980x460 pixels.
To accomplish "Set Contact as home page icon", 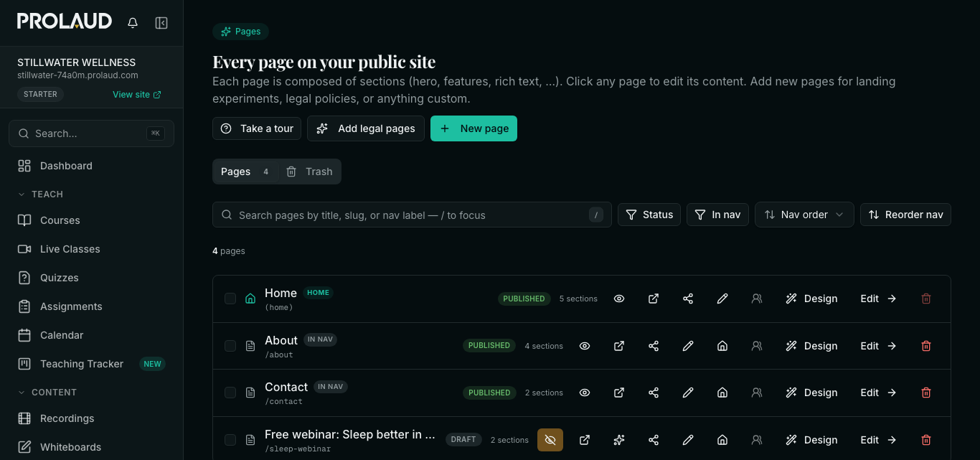I will click(x=722, y=393).
